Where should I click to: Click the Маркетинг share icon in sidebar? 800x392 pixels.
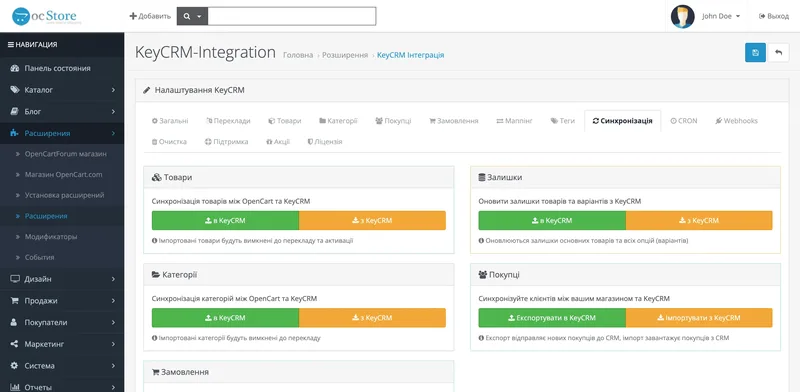[15, 344]
